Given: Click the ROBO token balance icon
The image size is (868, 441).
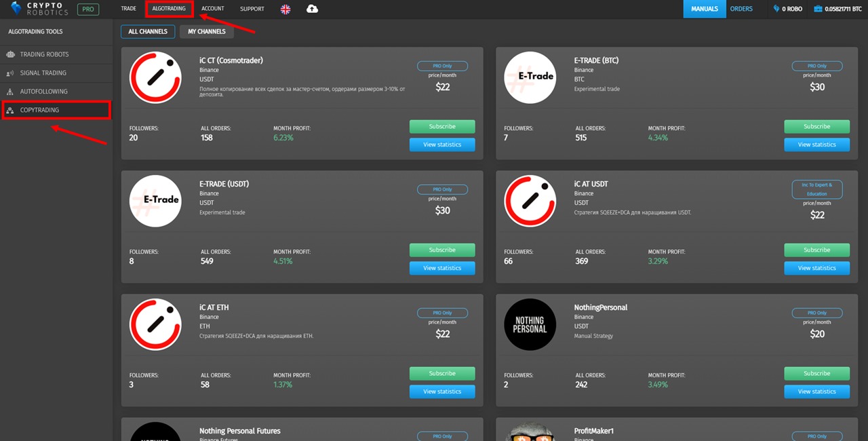Looking at the screenshot, I should point(776,9).
